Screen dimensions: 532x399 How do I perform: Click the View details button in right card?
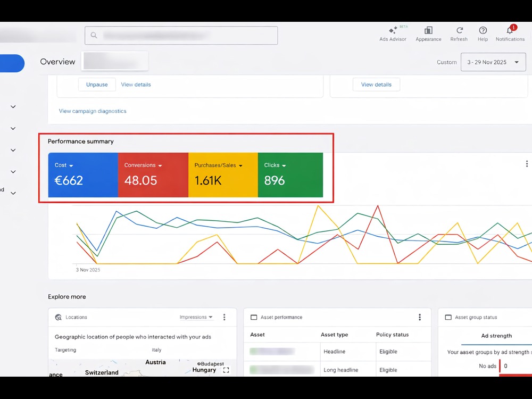click(376, 85)
